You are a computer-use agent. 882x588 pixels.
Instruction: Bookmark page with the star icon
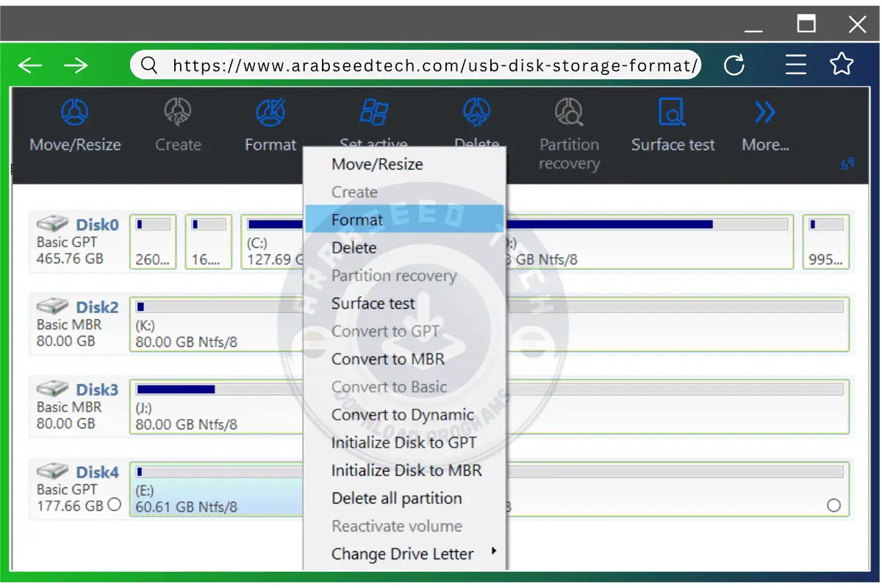point(842,65)
